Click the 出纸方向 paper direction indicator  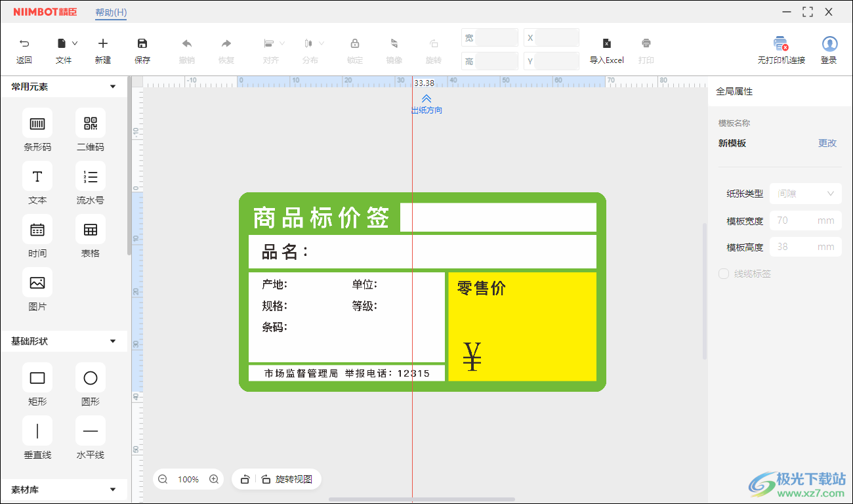(427, 104)
